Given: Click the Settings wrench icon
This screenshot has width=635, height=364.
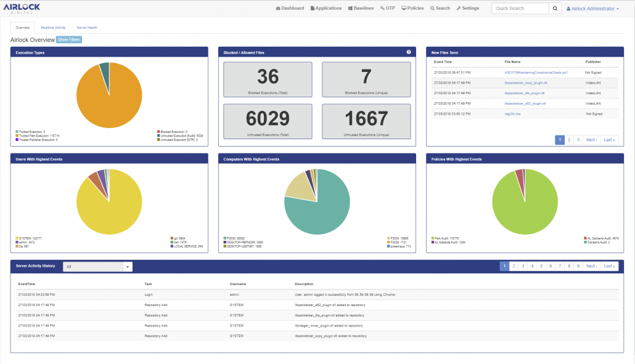Looking at the screenshot, I should click(x=459, y=9).
